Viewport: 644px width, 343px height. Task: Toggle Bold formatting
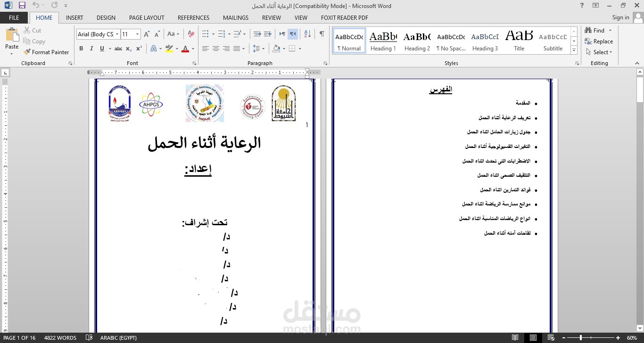coord(81,49)
